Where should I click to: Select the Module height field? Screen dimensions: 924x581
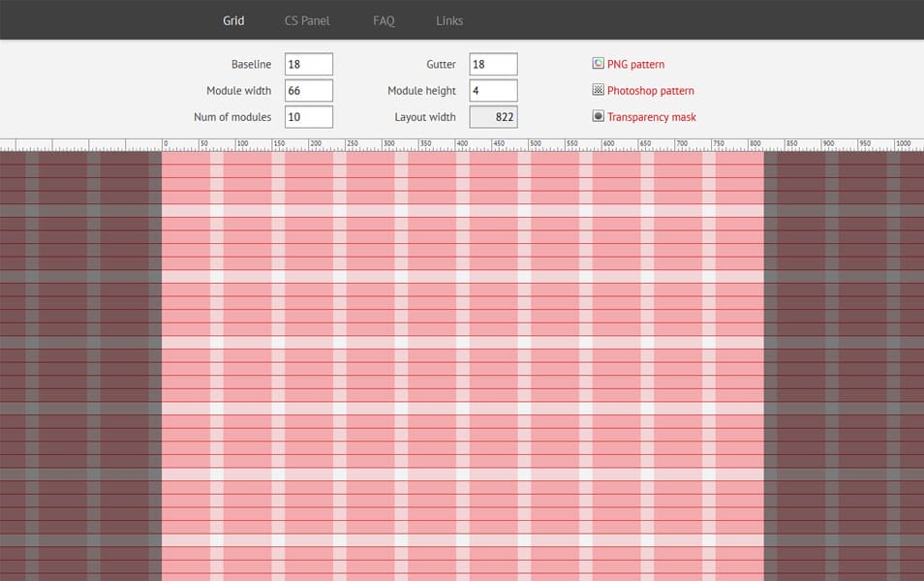tap(492, 89)
